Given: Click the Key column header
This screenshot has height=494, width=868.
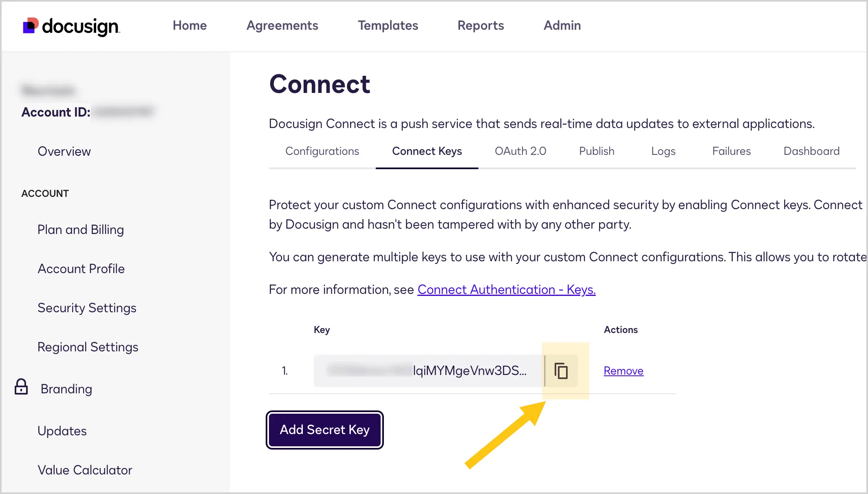Looking at the screenshot, I should [322, 330].
